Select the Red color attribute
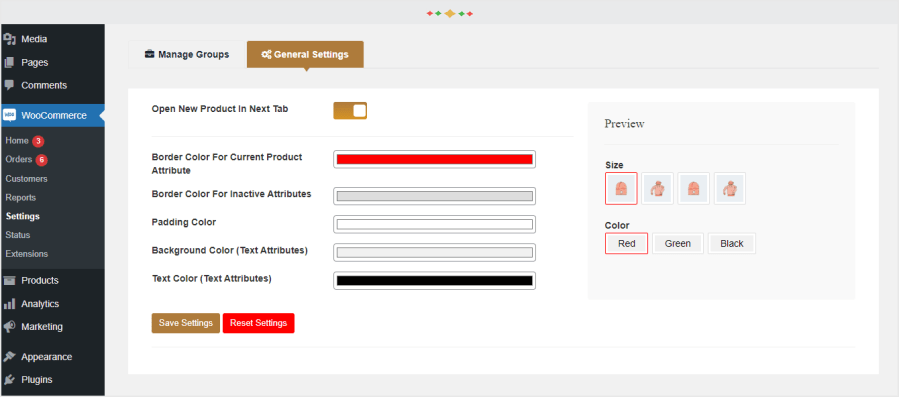The width and height of the screenshot is (899, 397). click(627, 243)
